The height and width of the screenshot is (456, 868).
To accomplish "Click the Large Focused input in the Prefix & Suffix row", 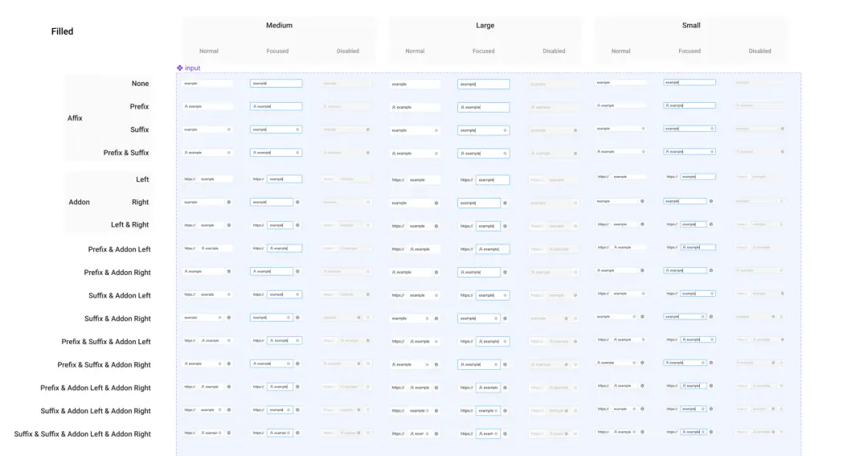I will click(x=484, y=154).
